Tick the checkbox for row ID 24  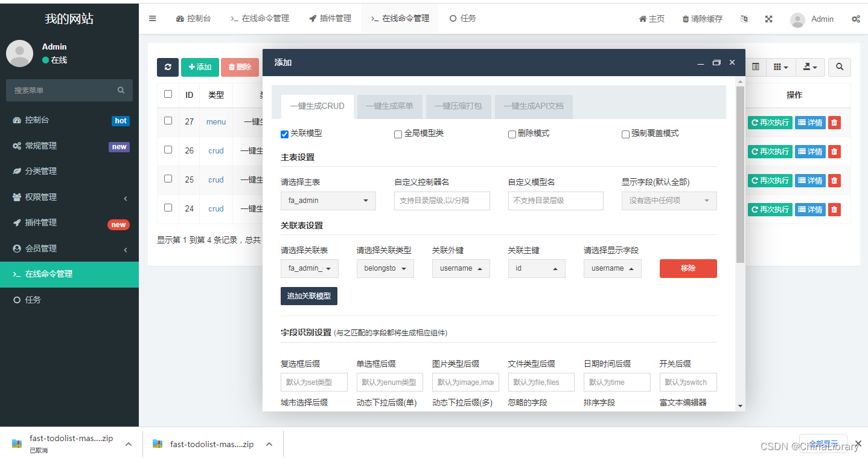168,207
